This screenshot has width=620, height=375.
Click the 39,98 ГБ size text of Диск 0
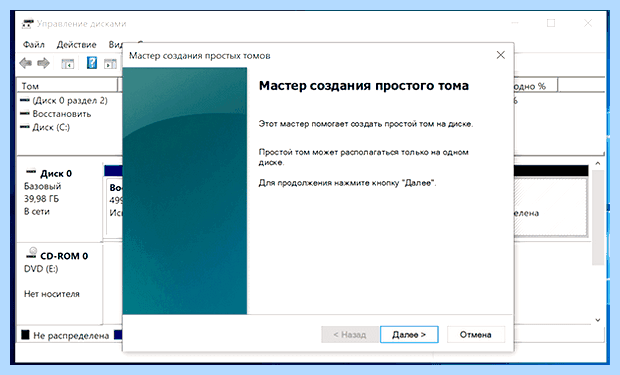[x=41, y=199]
